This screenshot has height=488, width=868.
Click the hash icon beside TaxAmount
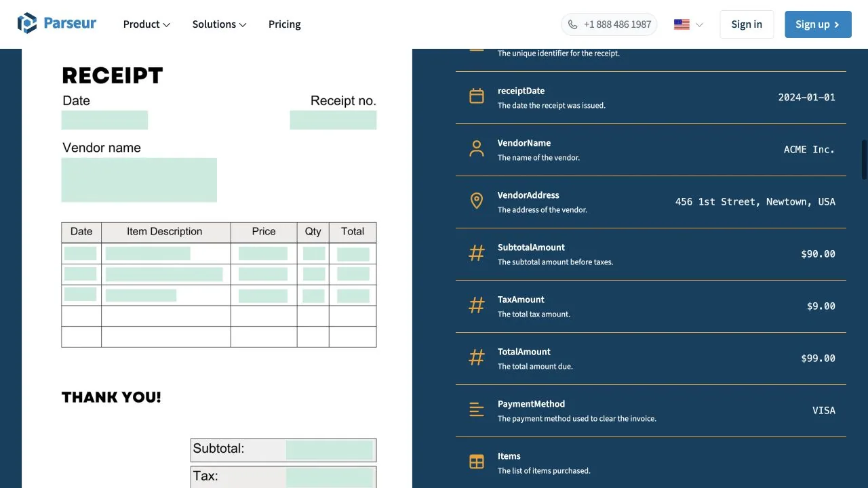pyautogui.click(x=477, y=305)
